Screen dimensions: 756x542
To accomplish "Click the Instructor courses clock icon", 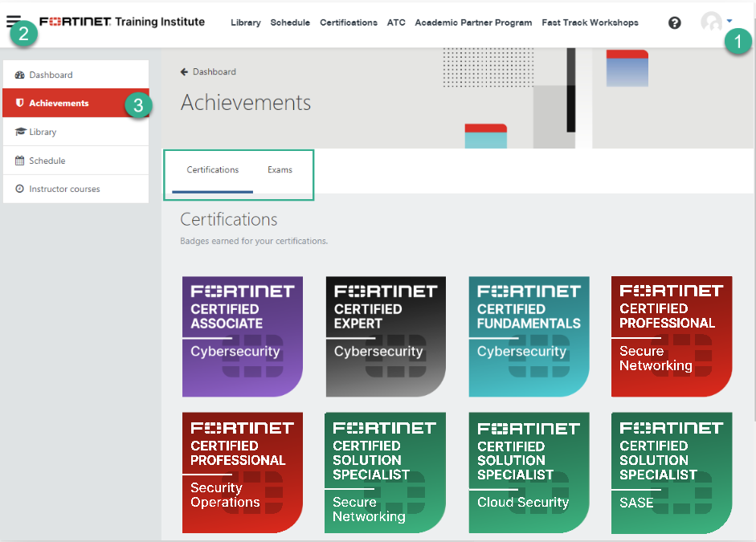I will tap(20, 189).
